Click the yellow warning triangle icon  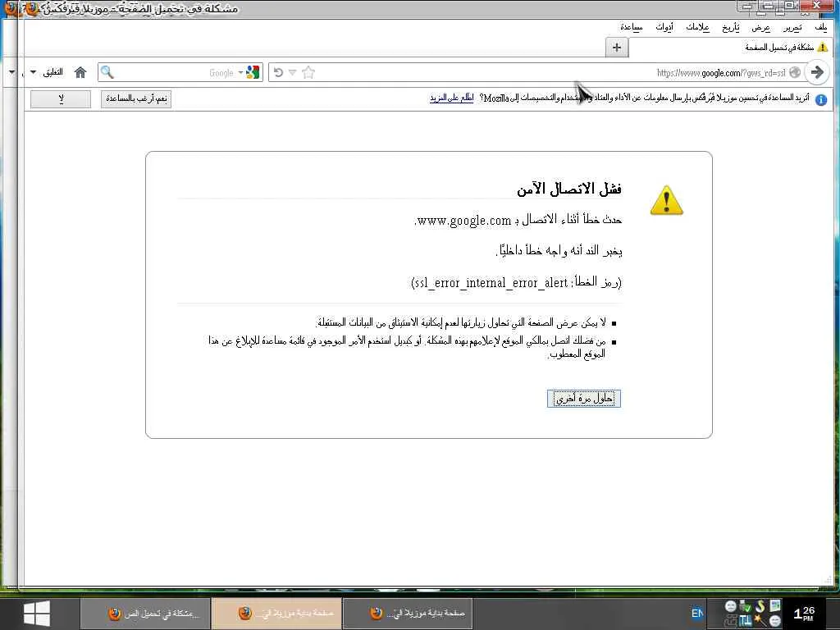[x=666, y=200]
